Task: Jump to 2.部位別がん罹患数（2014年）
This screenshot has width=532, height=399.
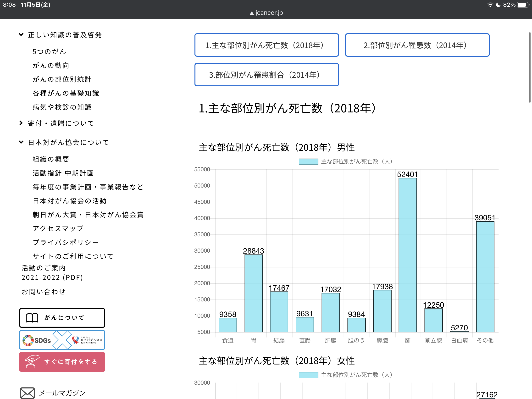Action: pos(417,45)
